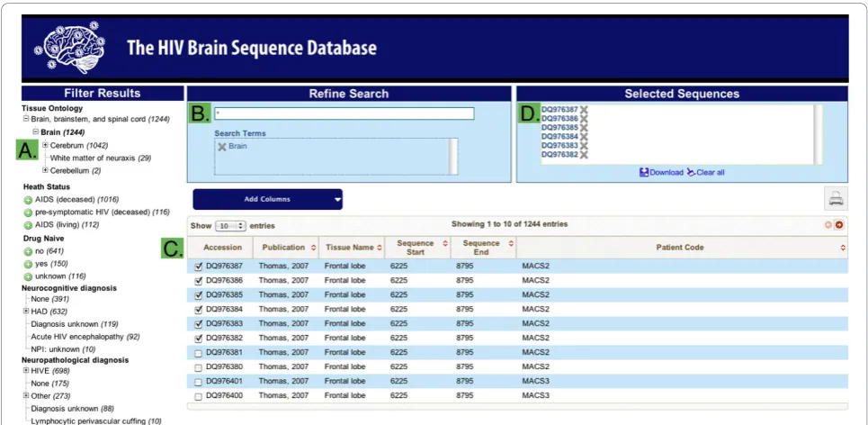The image size is (868, 425).
Task: Uncheck sequence DQ976387 checkbox
Action: (199, 267)
